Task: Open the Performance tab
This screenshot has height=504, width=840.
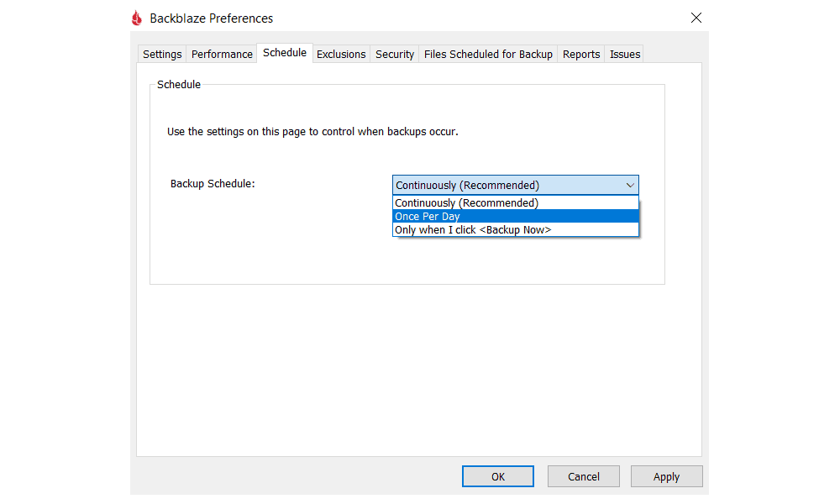Action: click(x=222, y=54)
